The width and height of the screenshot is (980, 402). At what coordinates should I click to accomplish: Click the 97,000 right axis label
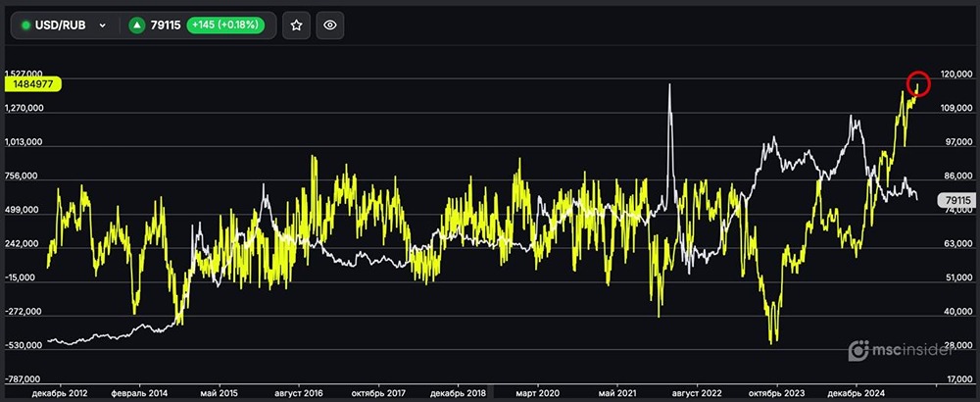pyautogui.click(x=958, y=142)
